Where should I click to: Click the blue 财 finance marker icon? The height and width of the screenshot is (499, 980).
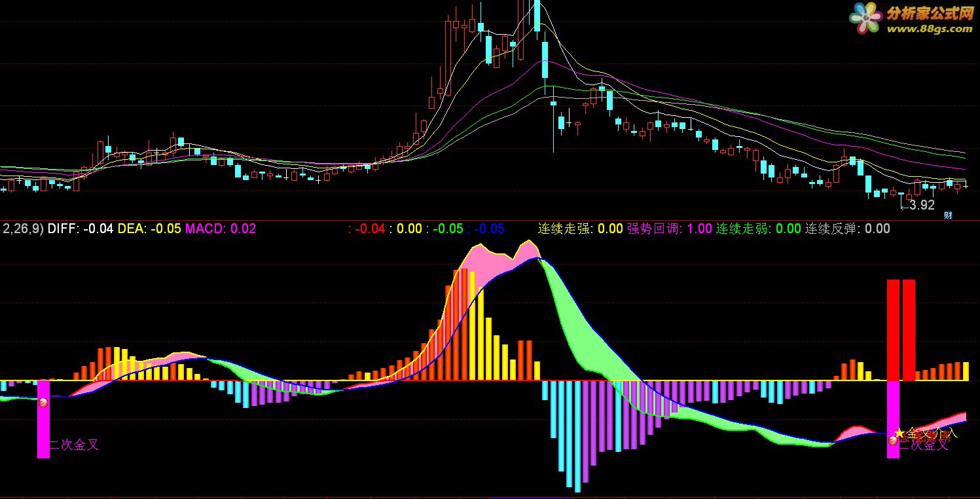click(947, 215)
